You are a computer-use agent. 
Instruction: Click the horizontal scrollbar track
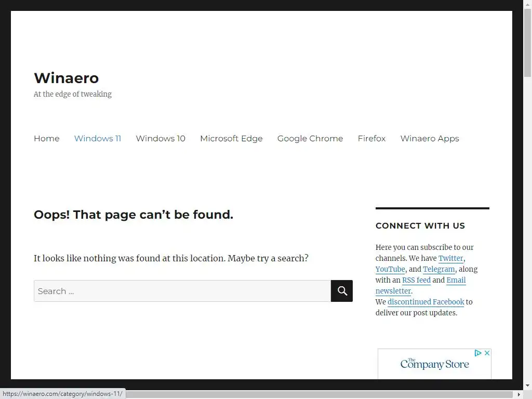point(319,394)
